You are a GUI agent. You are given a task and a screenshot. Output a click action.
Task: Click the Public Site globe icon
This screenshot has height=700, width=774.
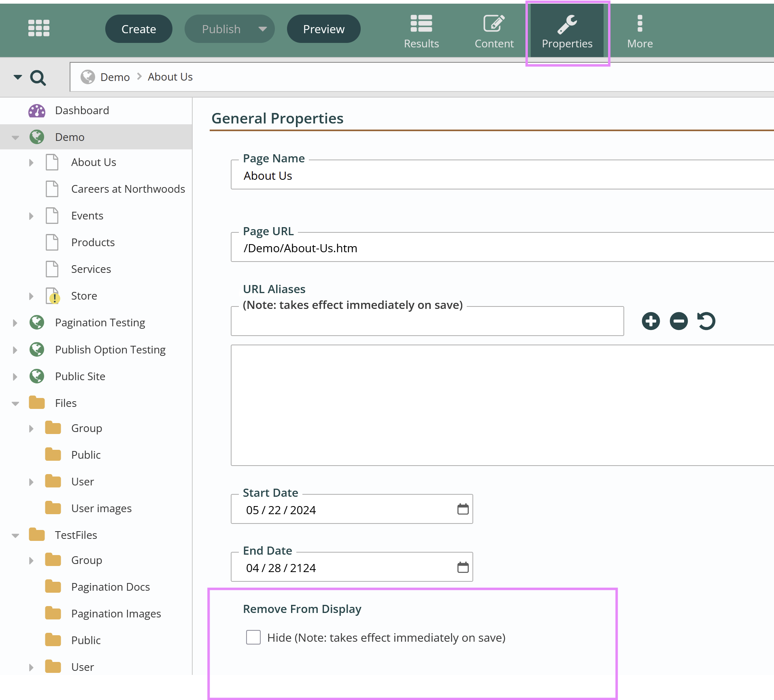(x=37, y=376)
